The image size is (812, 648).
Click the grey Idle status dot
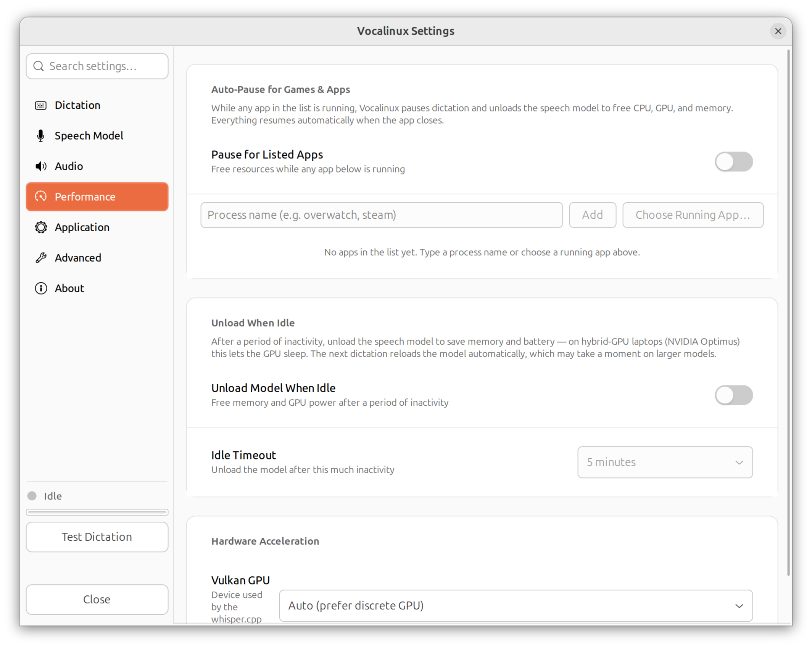[32, 496]
